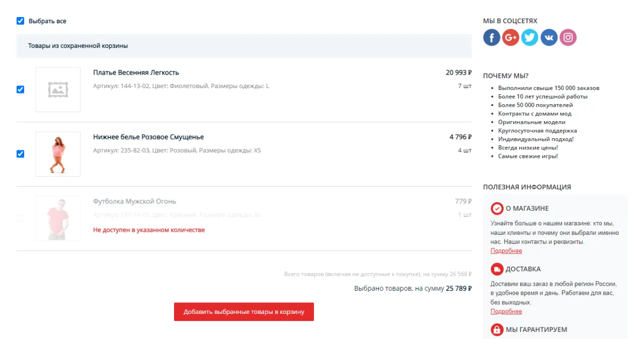Open the Google Plus social icon
644x339 pixels.
(511, 37)
